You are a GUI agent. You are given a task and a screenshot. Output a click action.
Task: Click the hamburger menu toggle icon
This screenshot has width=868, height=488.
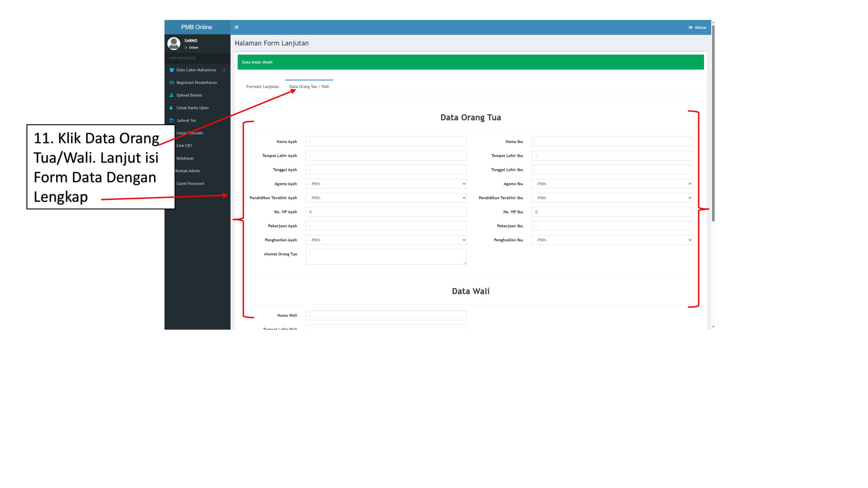pos(236,27)
